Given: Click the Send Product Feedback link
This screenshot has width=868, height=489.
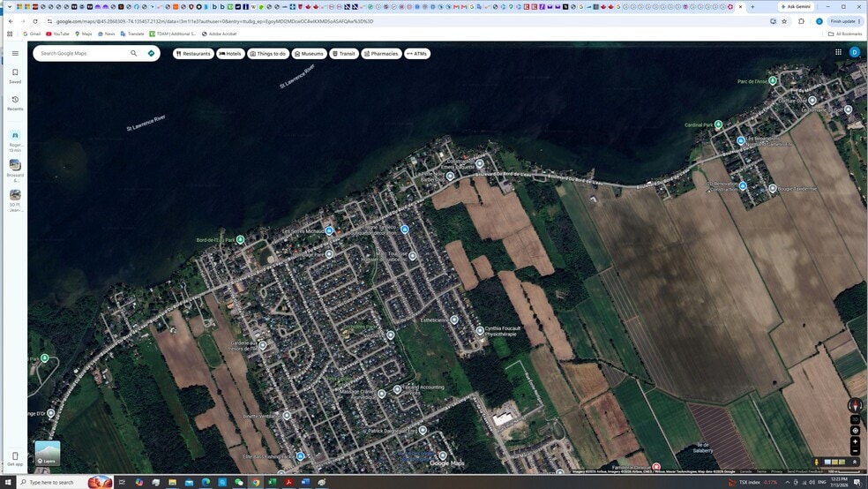Looking at the screenshot, I should point(804,471).
